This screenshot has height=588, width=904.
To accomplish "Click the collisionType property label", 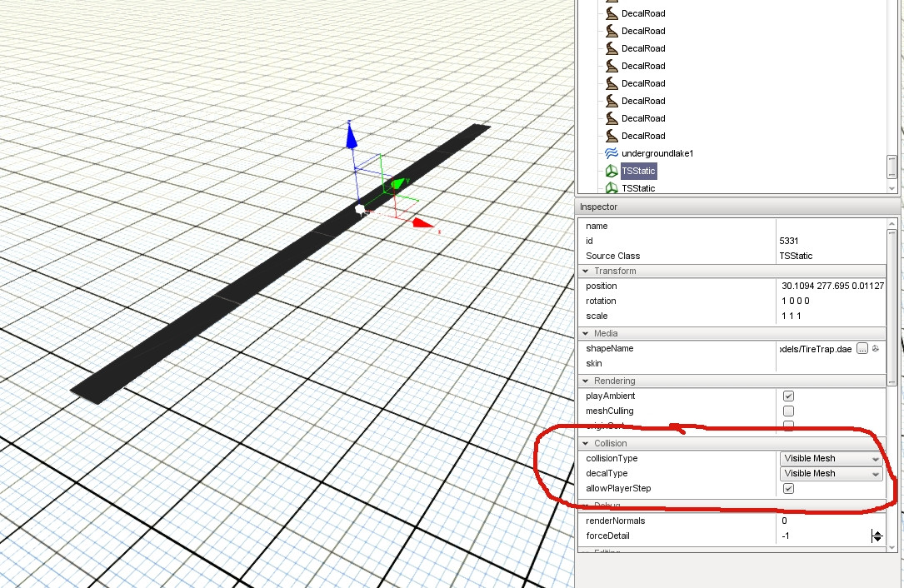I will [x=612, y=458].
